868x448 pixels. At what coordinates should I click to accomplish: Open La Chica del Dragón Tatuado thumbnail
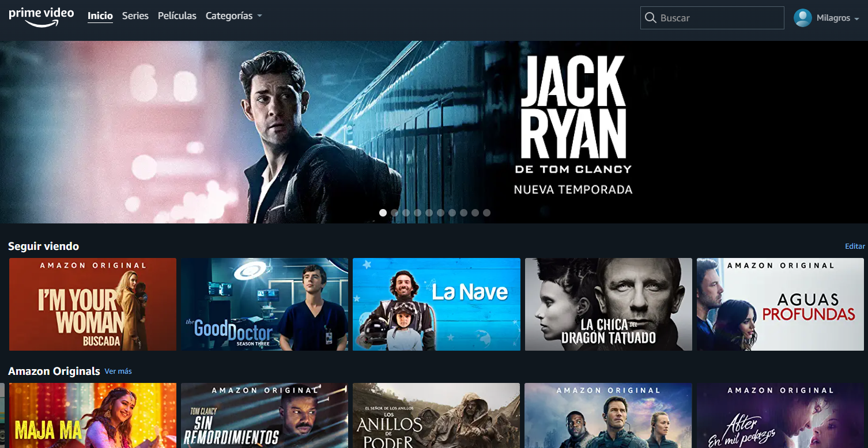[x=608, y=304]
